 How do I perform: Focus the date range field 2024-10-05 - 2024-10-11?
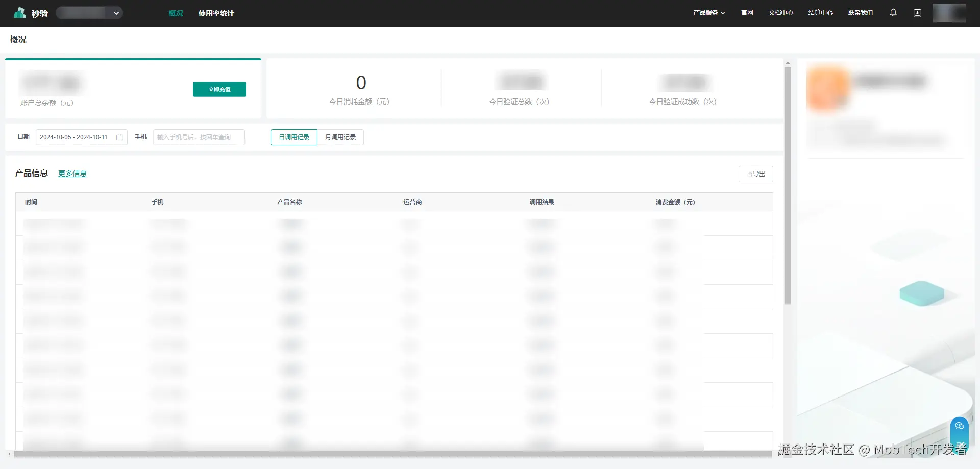click(82, 137)
